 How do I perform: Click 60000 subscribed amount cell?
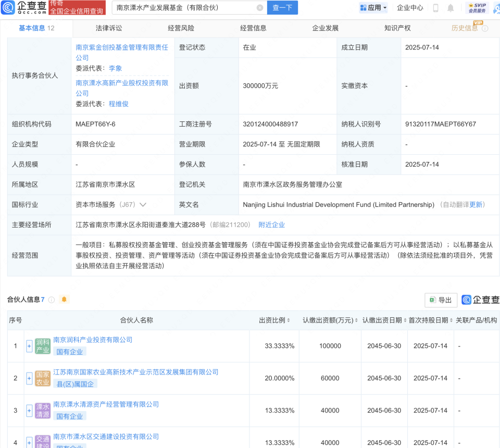(x=330, y=378)
